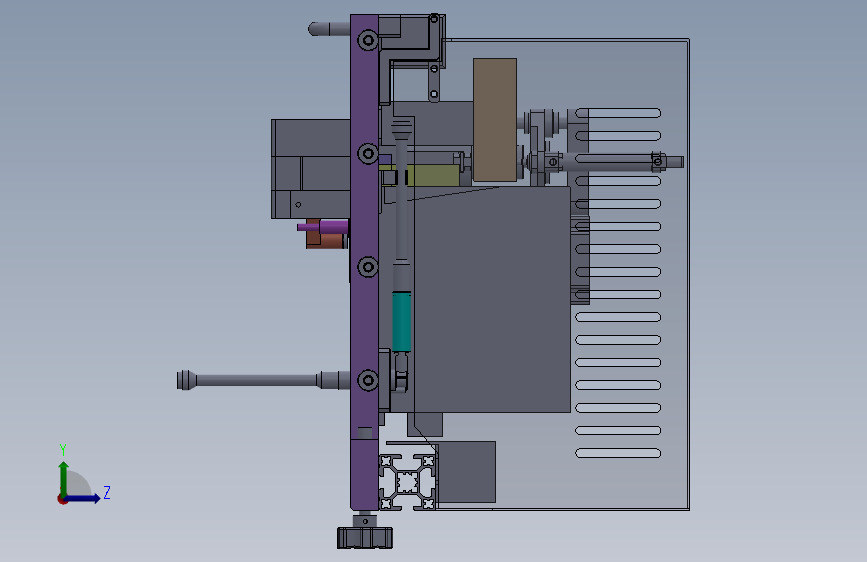The height and width of the screenshot is (562, 867).
Task: Select the dark gray box left of the plate
Action: pos(311,169)
